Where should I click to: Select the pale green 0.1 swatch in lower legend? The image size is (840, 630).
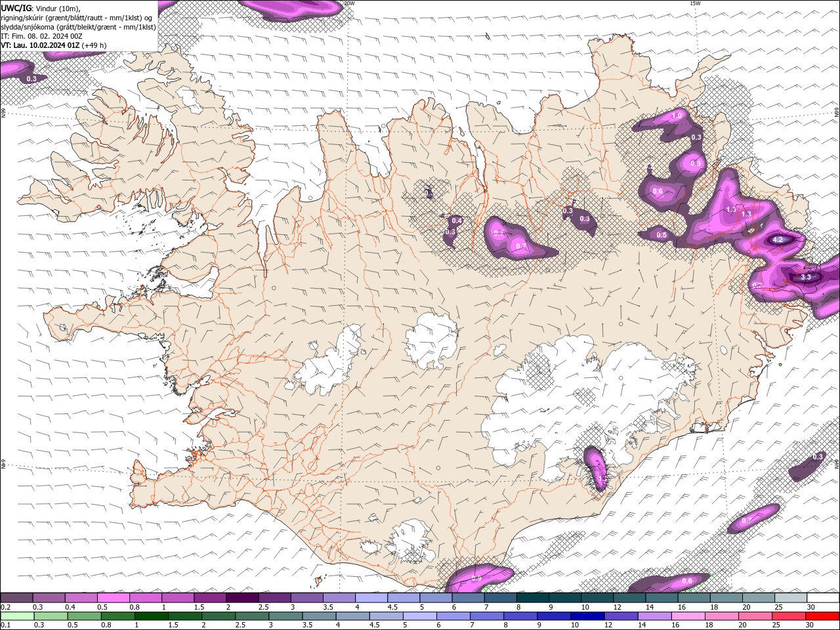17,616
